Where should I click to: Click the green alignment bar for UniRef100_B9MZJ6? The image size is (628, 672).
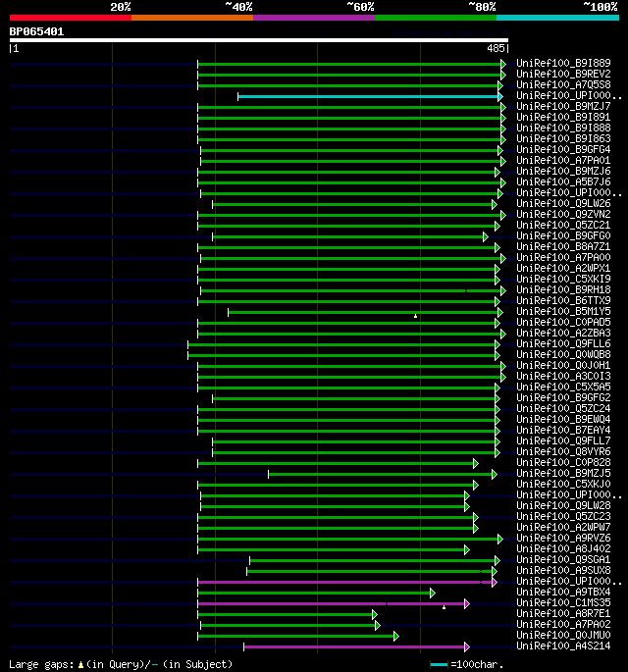347,173
